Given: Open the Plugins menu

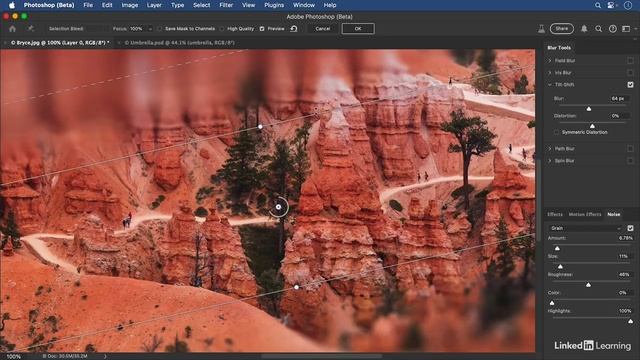Looking at the screenshot, I should (274, 5).
